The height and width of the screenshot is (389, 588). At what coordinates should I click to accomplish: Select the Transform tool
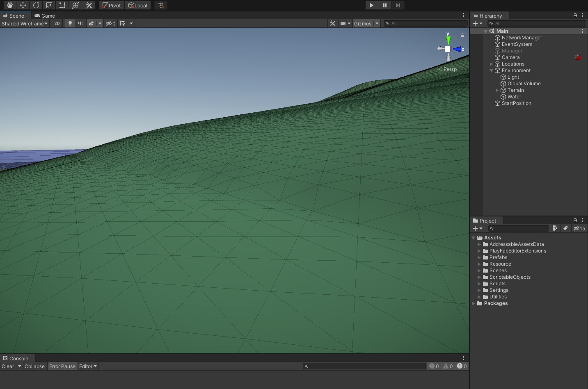point(76,5)
